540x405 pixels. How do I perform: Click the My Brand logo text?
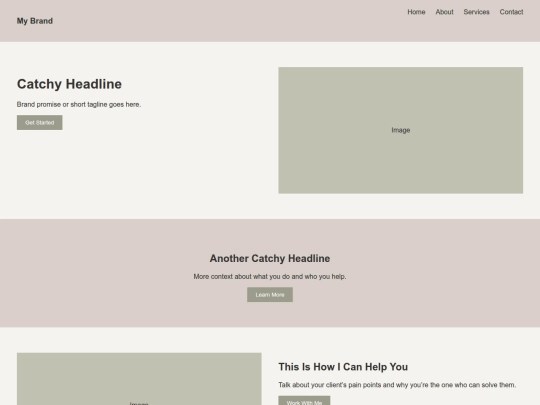35,21
